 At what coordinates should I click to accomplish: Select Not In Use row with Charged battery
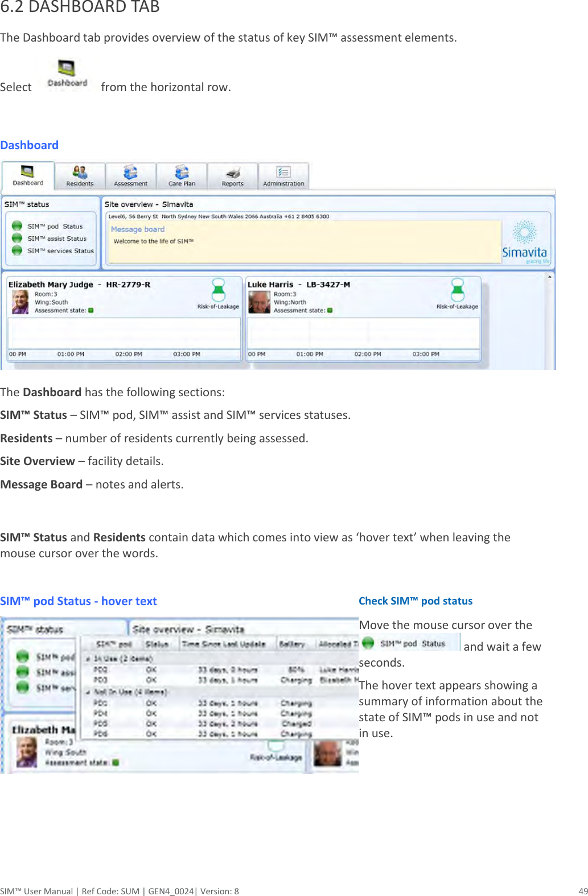221,724
